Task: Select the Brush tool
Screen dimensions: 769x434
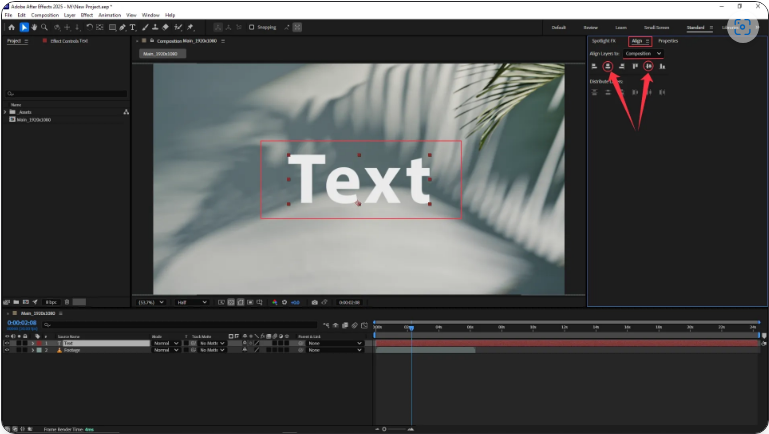Action: coord(145,27)
